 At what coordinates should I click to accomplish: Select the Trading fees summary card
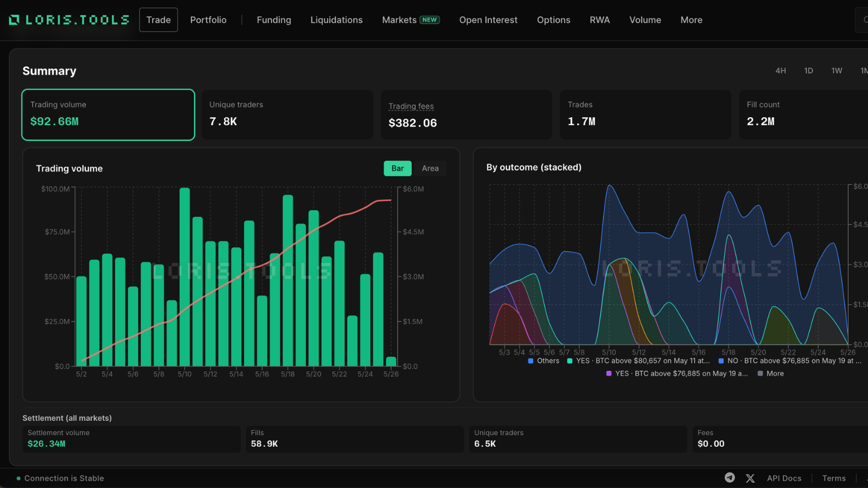pyautogui.click(x=466, y=115)
